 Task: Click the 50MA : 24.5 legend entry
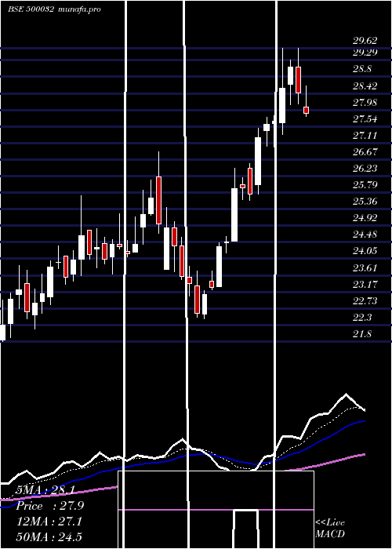[49, 536]
